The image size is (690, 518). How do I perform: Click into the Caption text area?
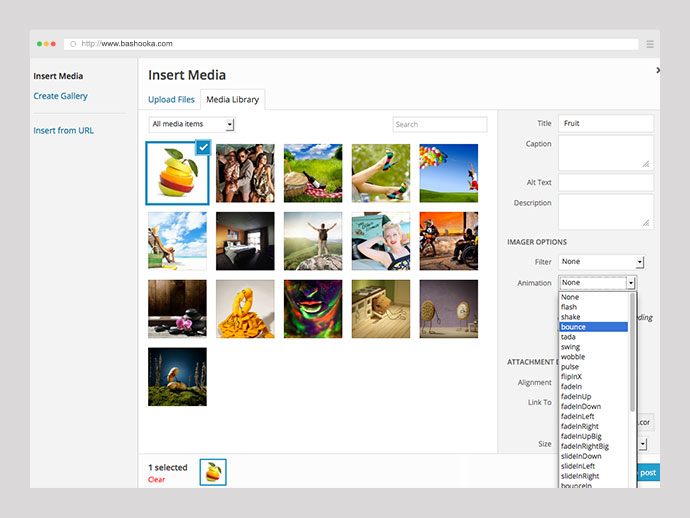pyautogui.click(x=606, y=153)
